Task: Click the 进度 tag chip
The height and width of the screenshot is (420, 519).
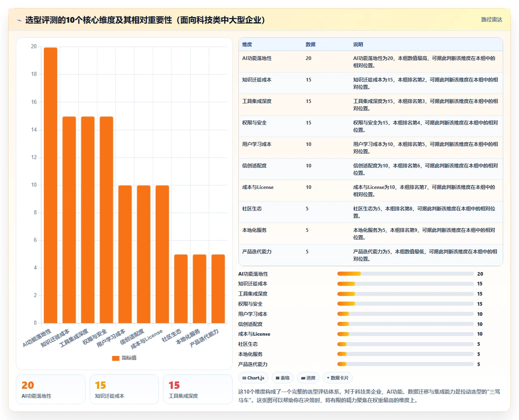Action: tap(308, 378)
